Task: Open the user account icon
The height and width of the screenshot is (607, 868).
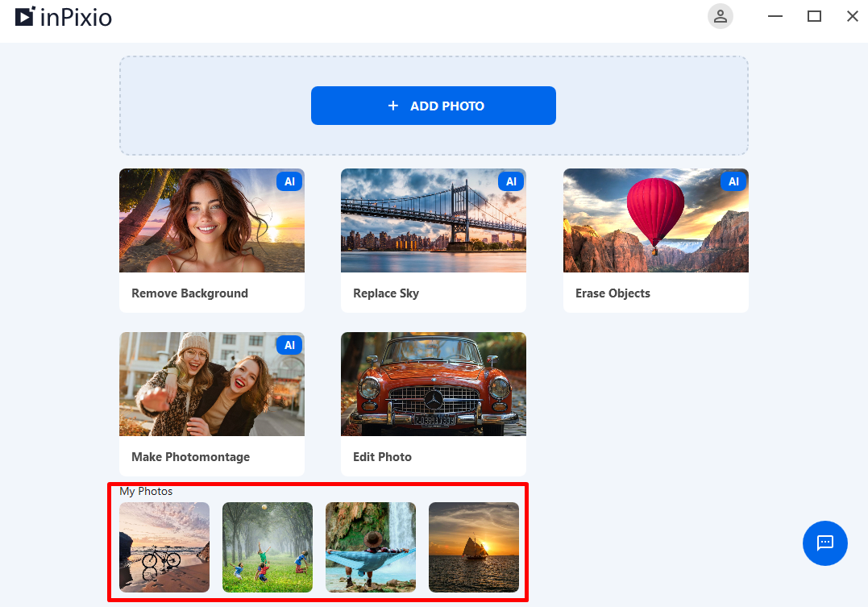Action: click(x=721, y=16)
